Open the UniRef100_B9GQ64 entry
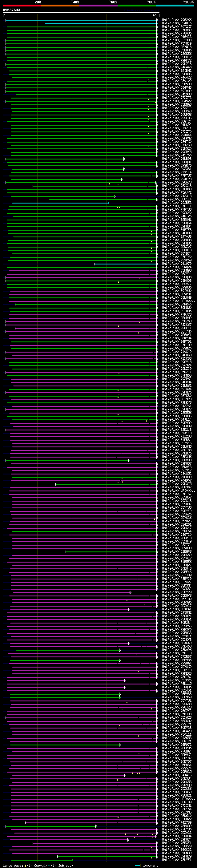 pyautogui.click(x=177, y=223)
